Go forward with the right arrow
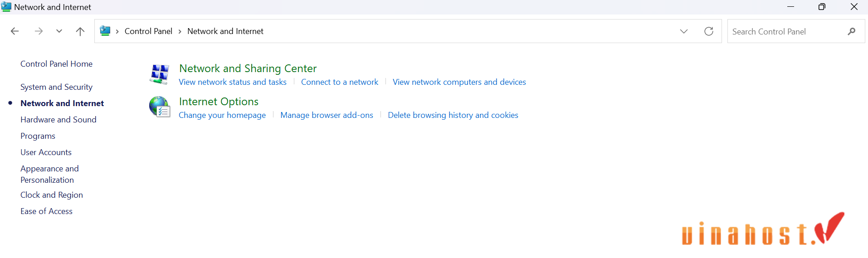Viewport: 868px width, 258px height. tap(39, 31)
